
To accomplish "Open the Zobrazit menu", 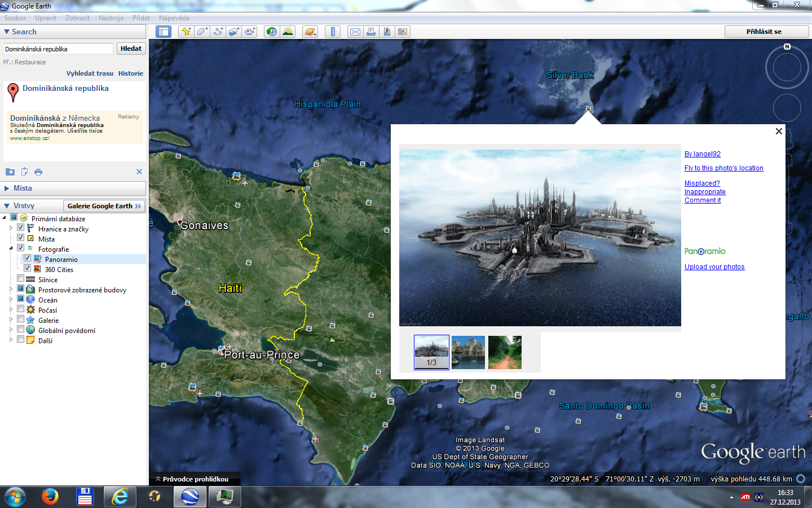I will [x=77, y=18].
